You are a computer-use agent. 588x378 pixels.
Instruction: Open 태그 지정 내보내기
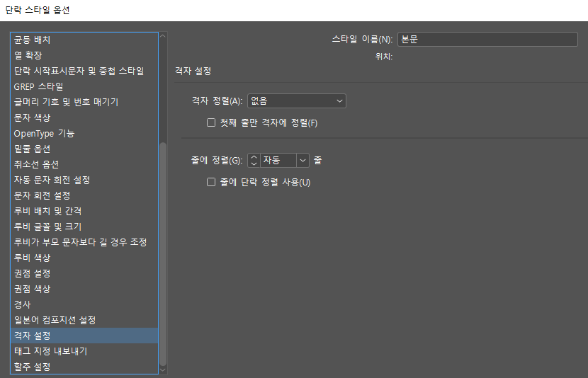point(84,351)
